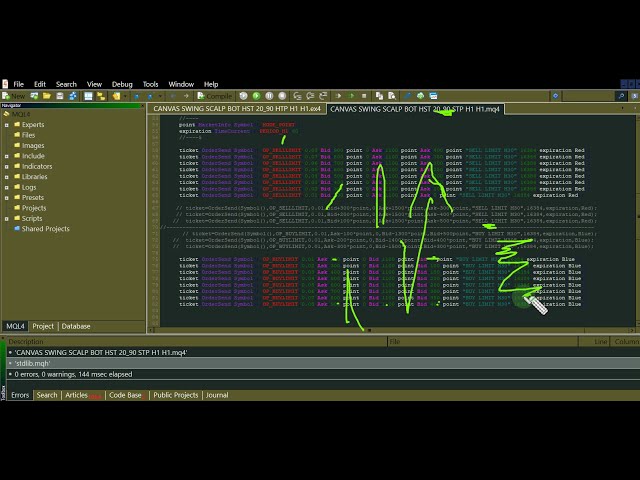Screen dimensions: 640x480
Task: Switch to the HTP H1 H1.ex4 tab
Action: point(237,108)
